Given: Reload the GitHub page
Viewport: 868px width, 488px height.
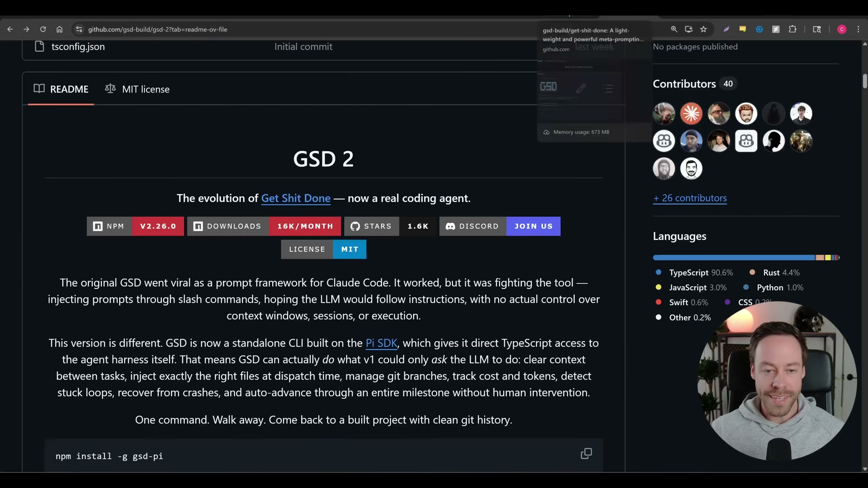Looking at the screenshot, I should [43, 29].
